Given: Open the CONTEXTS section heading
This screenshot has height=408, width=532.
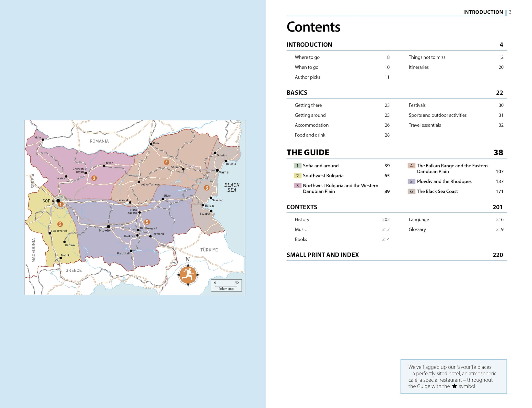Looking at the screenshot, I should pyautogui.click(x=302, y=207).
